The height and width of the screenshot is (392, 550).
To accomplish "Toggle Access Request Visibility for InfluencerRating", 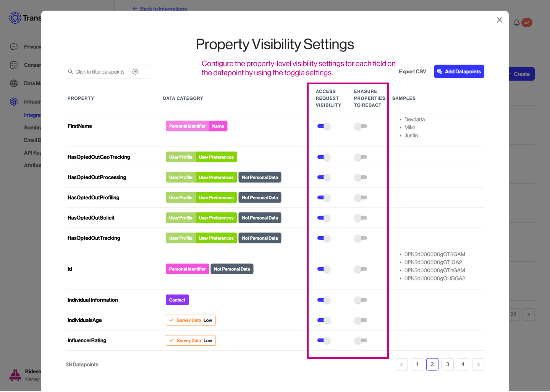I will click(324, 340).
